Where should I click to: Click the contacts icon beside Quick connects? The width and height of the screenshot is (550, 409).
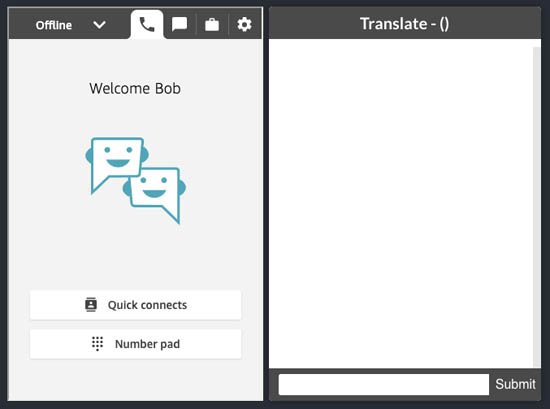[91, 304]
